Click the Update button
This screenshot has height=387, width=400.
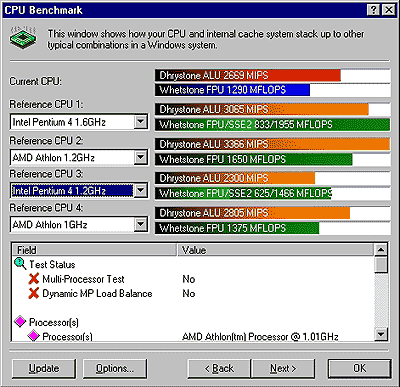[44, 368]
